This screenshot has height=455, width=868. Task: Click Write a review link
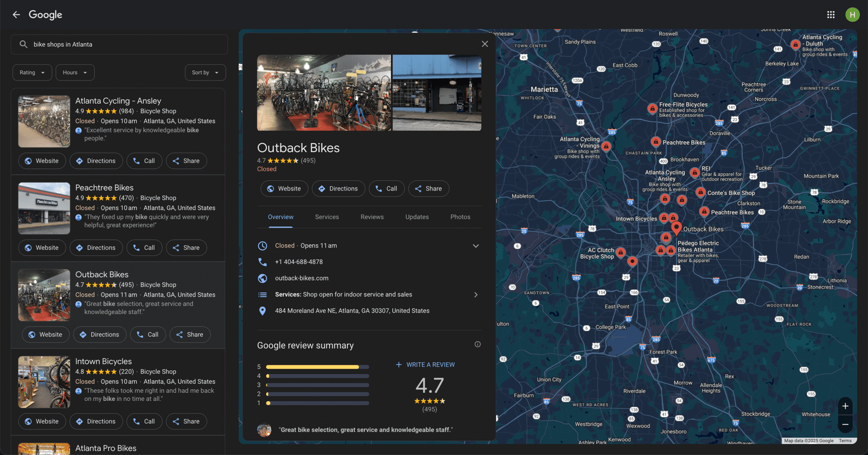point(425,365)
